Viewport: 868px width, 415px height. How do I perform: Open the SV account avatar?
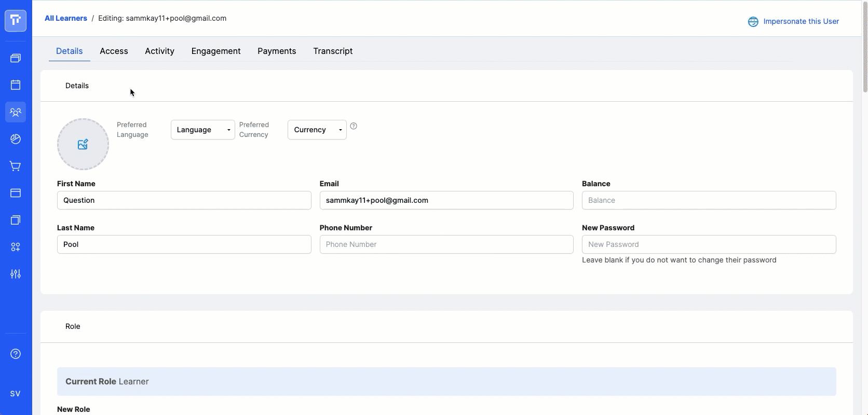click(x=16, y=394)
